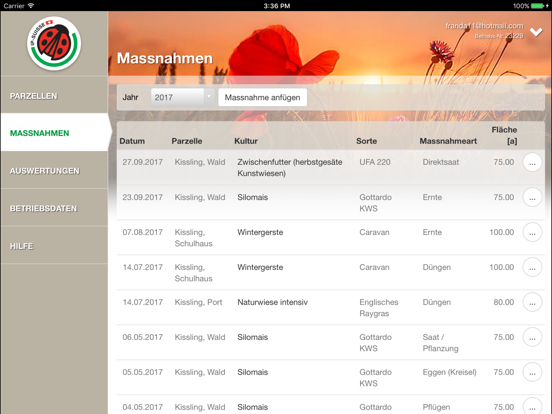Click the Parzelle column header
This screenshot has width=552, height=414.
(x=187, y=141)
